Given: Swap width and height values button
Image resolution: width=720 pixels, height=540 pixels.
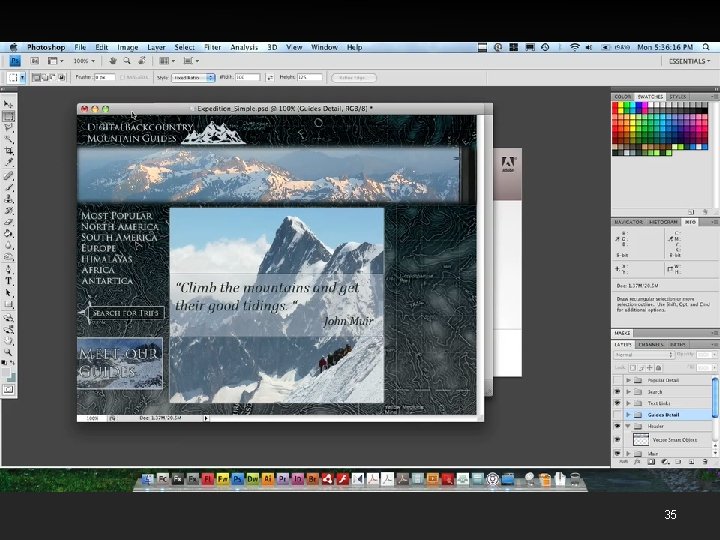Looking at the screenshot, I should click(270, 78).
